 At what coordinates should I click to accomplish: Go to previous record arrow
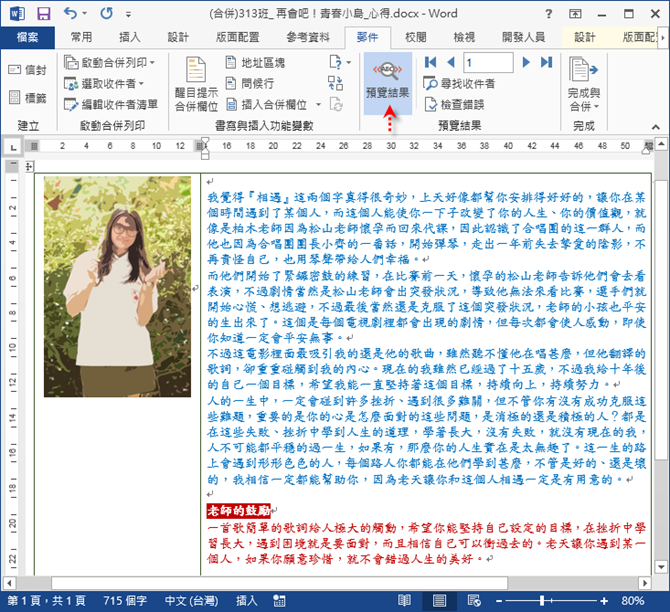pyautogui.click(x=451, y=62)
